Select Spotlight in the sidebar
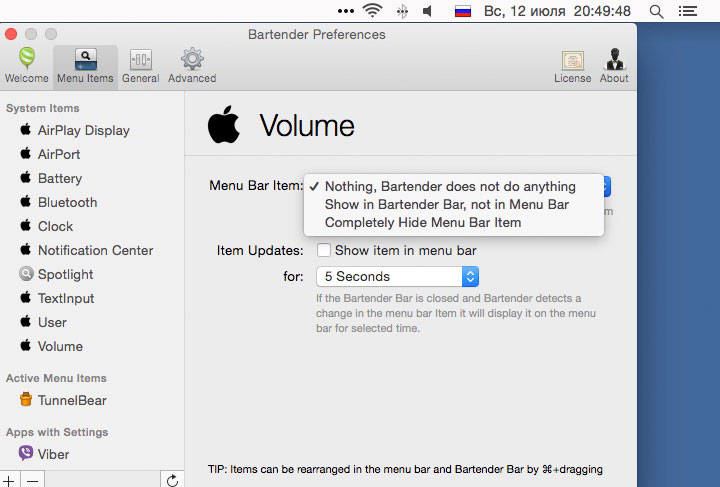Viewport: 720px width, 487px height. [56, 274]
